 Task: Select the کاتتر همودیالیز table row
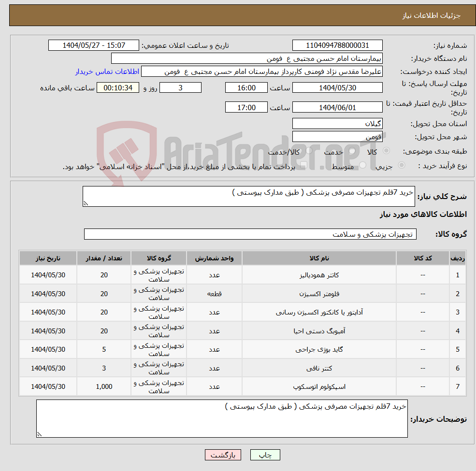[242, 275]
